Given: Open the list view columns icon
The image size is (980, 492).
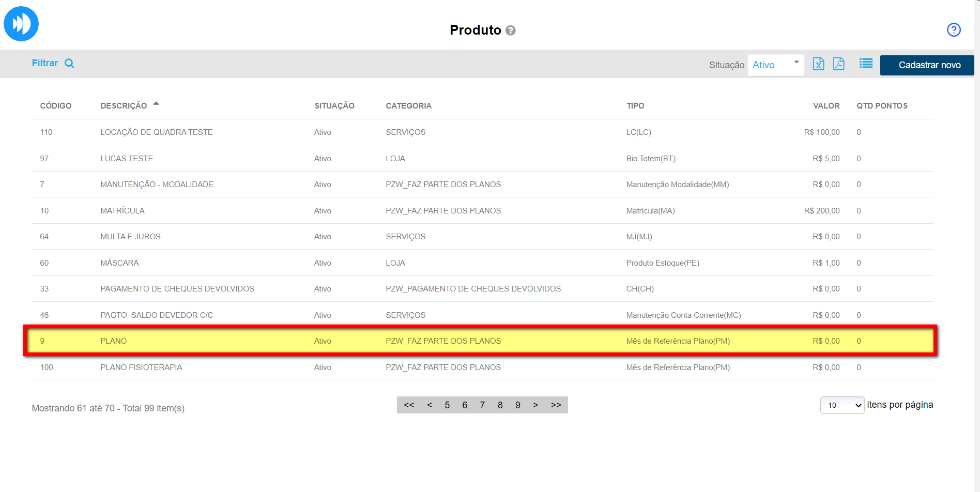Looking at the screenshot, I should pyautogui.click(x=866, y=64).
